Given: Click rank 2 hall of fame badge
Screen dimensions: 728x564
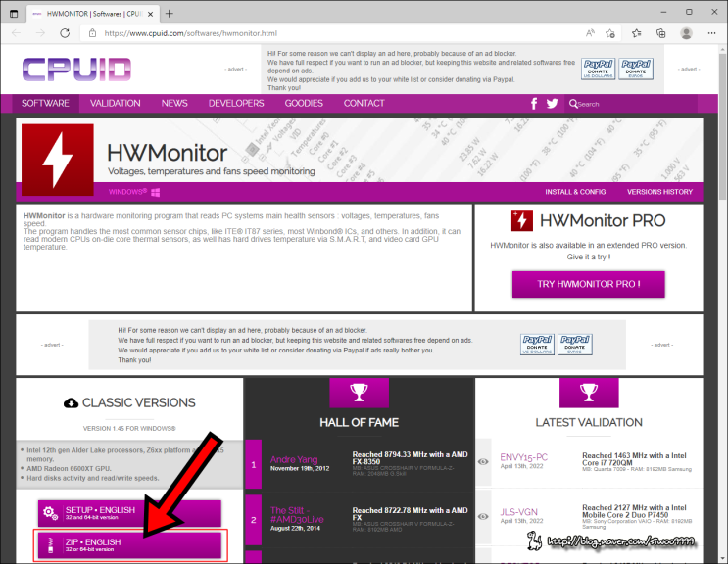Looking at the screenshot, I should tap(254, 520).
